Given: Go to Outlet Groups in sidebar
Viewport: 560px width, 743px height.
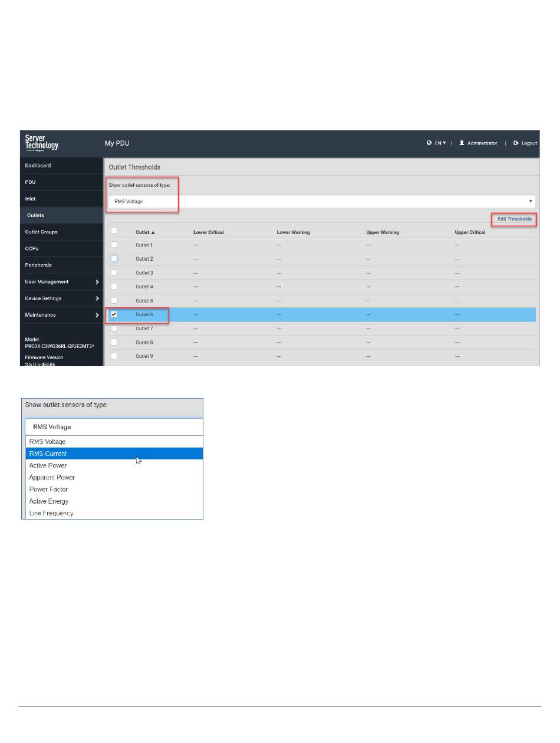Looking at the screenshot, I should pos(41,232).
